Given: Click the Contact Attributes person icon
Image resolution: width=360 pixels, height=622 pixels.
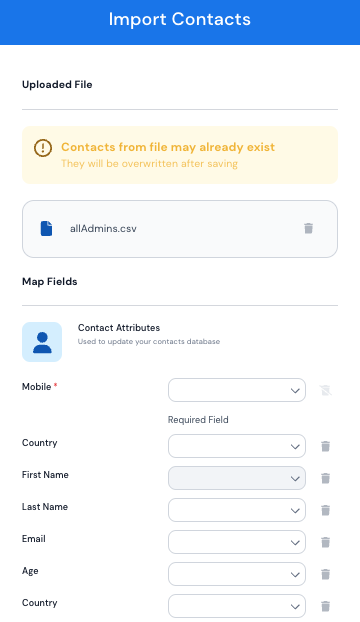Looking at the screenshot, I should 42,342.
